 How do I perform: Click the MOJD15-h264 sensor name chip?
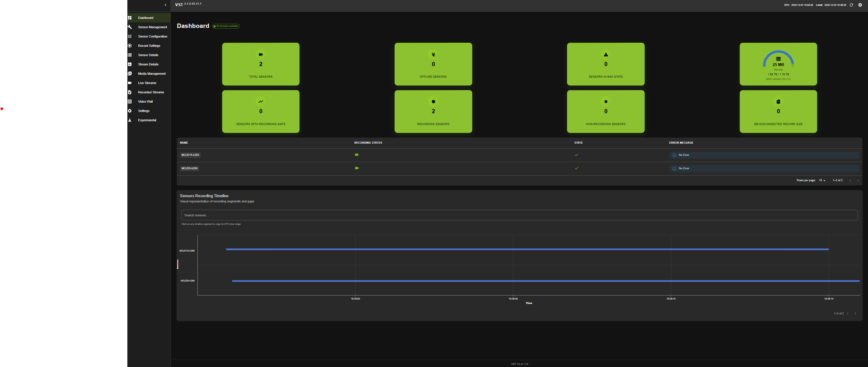click(x=190, y=155)
